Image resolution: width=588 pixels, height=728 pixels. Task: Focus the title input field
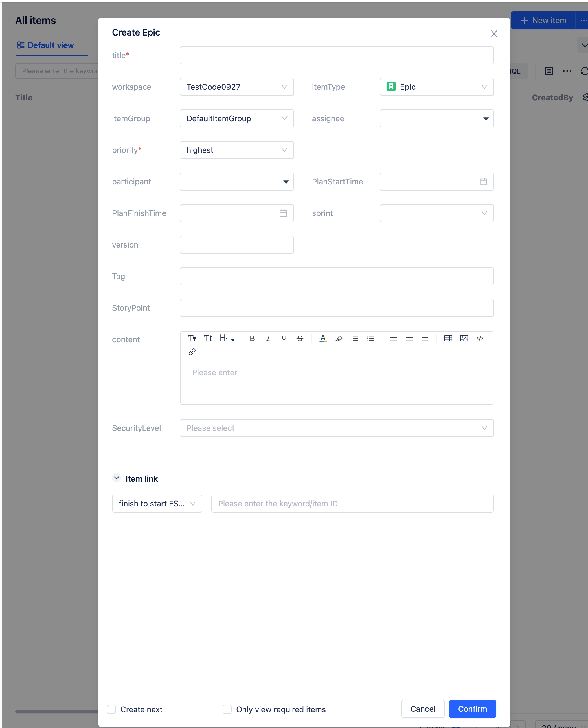336,56
